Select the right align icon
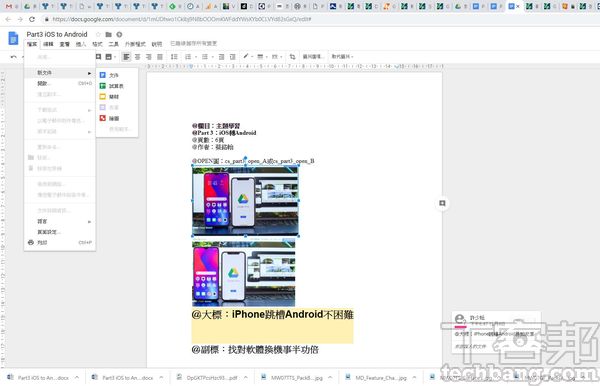This screenshot has width=600, height=386. pos(148,57)
